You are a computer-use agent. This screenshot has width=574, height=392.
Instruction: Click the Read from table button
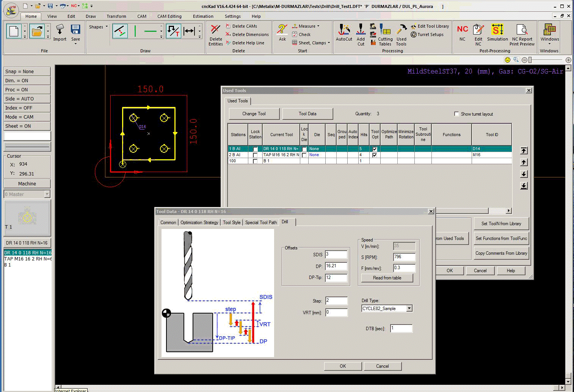click(387, 278)
